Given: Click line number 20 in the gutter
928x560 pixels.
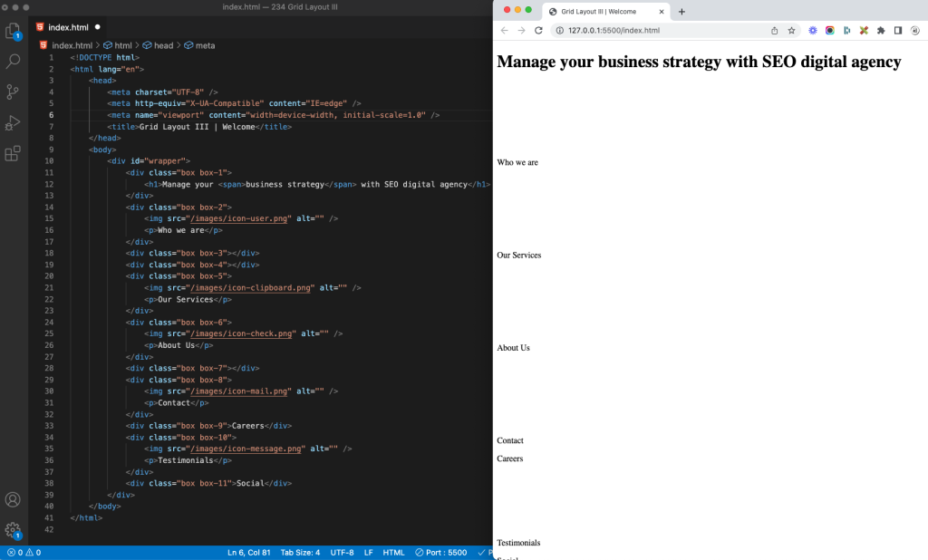Looking at the screenshot, I should [x=49, y=275].
